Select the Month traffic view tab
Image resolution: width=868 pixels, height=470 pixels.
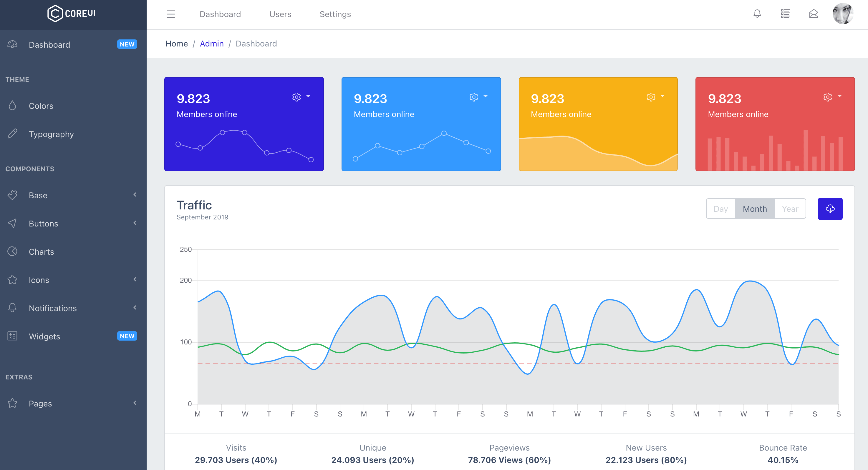pyautogui.click(x=754, y=208)
